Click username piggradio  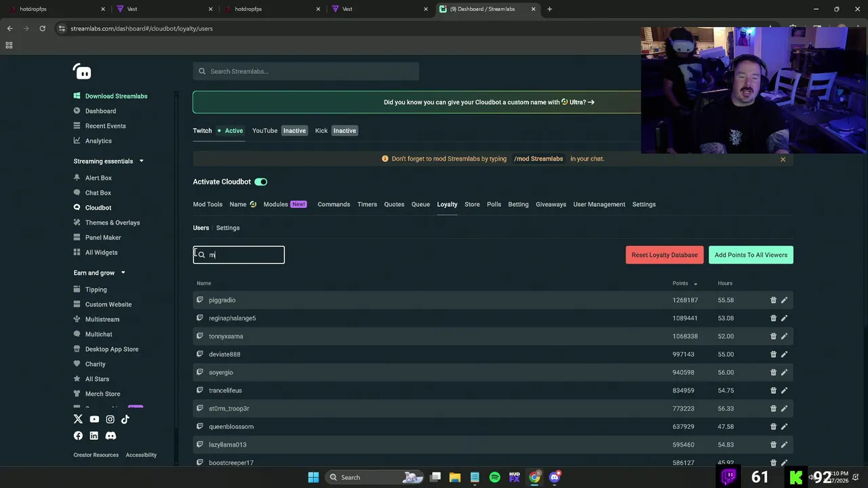tap(222, 300)
